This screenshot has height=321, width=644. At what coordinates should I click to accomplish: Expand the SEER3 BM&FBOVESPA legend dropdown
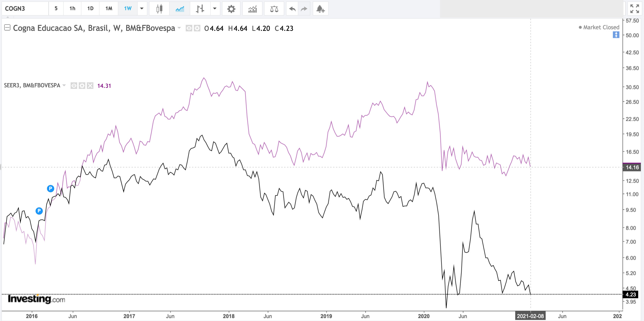64,85
